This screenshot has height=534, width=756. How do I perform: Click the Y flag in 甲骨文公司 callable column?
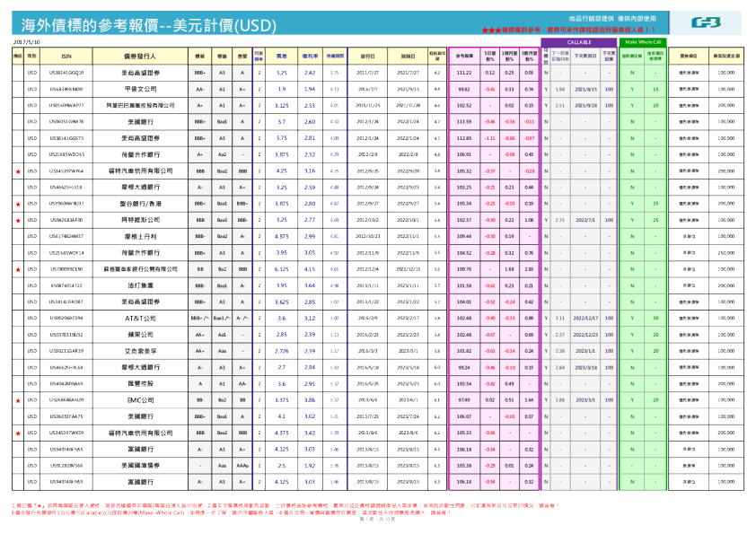coord(546,90)
